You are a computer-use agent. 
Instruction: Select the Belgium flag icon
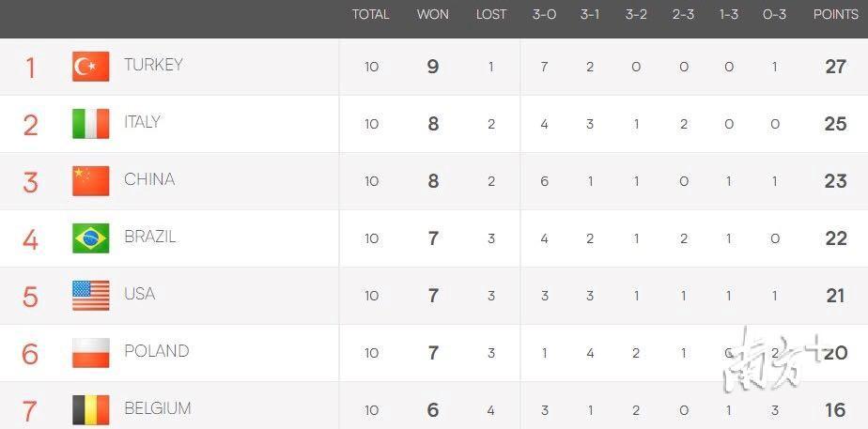pyautogui.click(x=91, y=409)
